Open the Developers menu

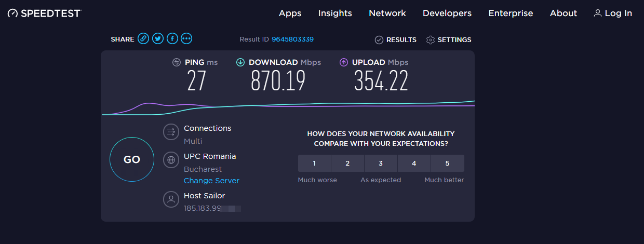pyautogui.click(x=447, y=13)
